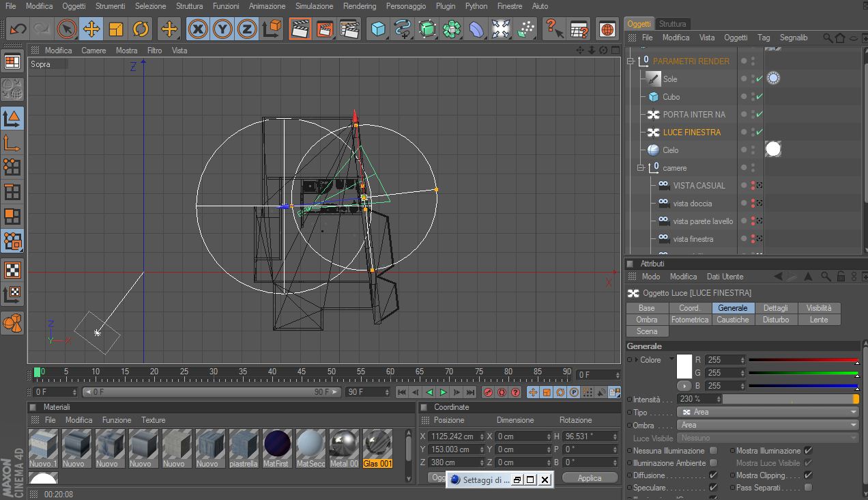Enable Nessuna Illuminazione checkbox
The width and height of the screenshot is (868, 500).
click(713, 451)
